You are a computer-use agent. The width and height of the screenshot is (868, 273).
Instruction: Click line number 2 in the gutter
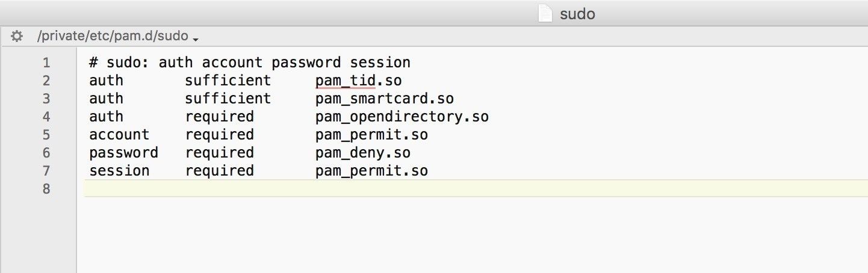[46, 81]
